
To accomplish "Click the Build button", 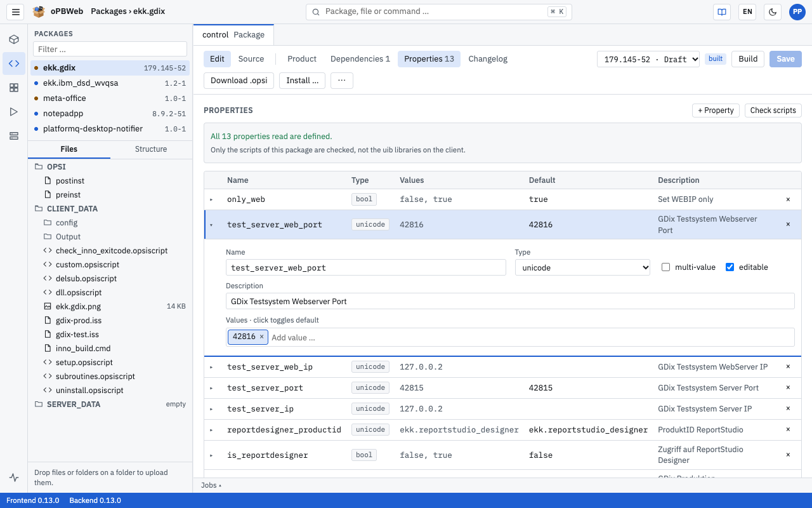I will click(x=748, y=59).
